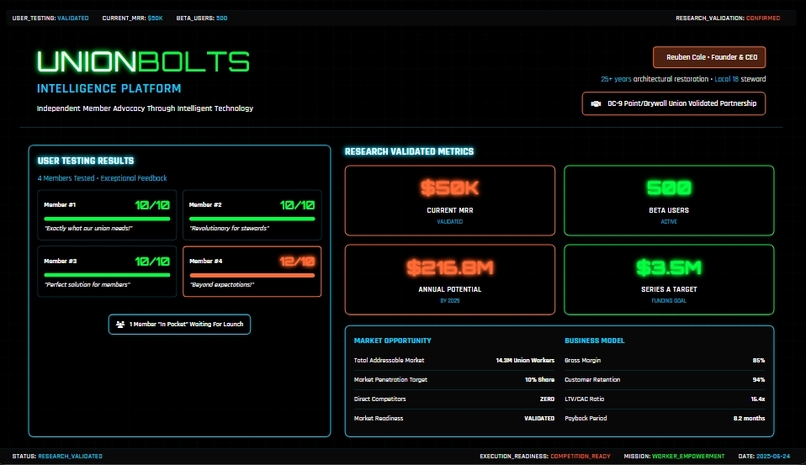Click the quote 'Beyond expectations!'

coord(222,284)
